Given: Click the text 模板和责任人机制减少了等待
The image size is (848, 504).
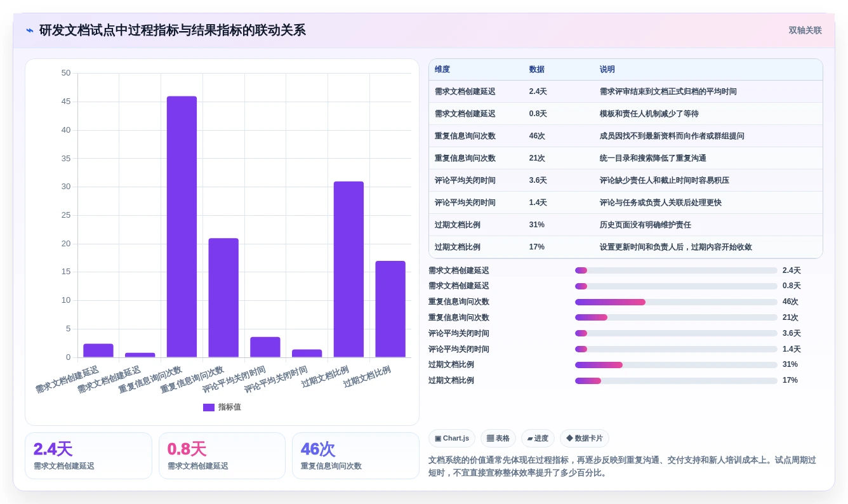Looking at the screenshot, I should coord(649,114).
